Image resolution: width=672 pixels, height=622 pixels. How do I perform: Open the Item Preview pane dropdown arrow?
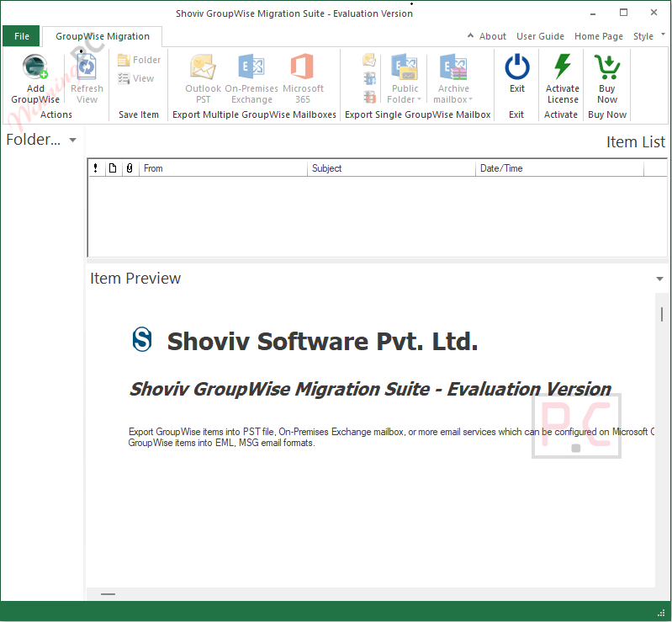pos(659,279)
